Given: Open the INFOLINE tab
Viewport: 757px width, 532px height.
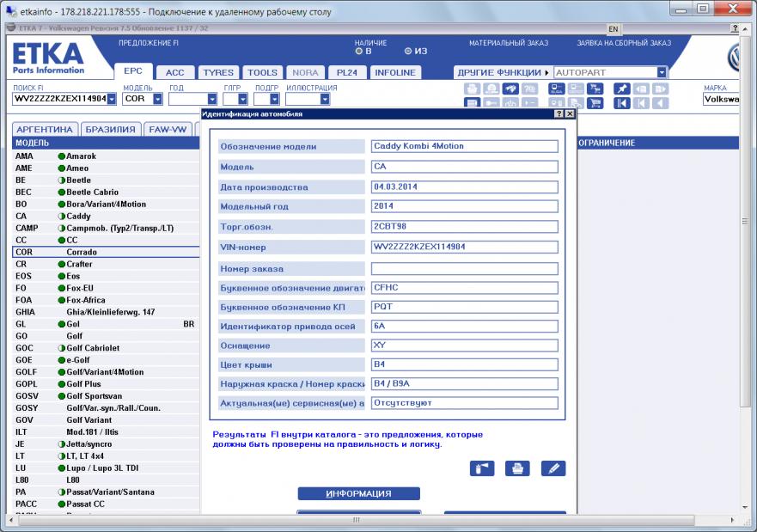Looking at the screenshot, I should pos(395,72).
